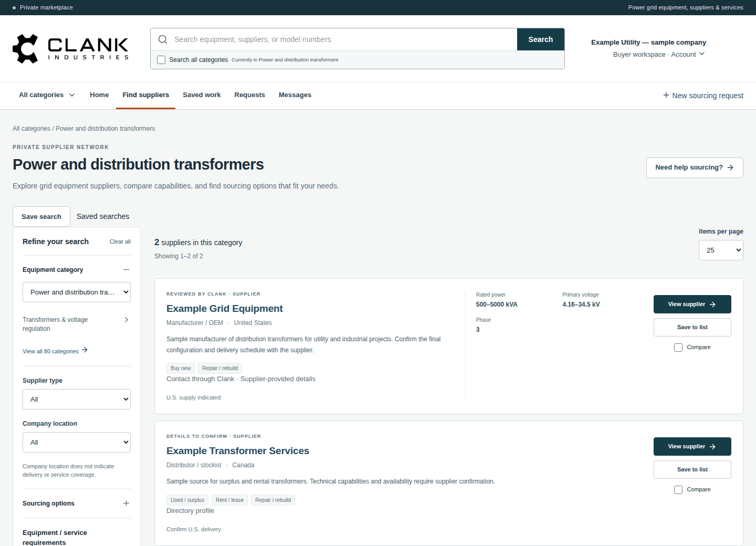Click the Rent / lease tag
The width and height of the screenshot is (756, 546).
[229, 500]
